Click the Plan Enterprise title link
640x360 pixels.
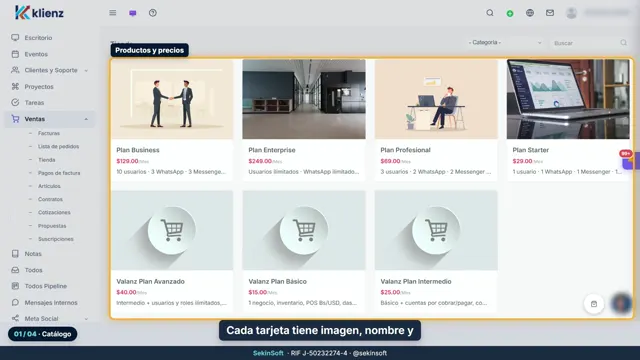(x=272, y=150)
